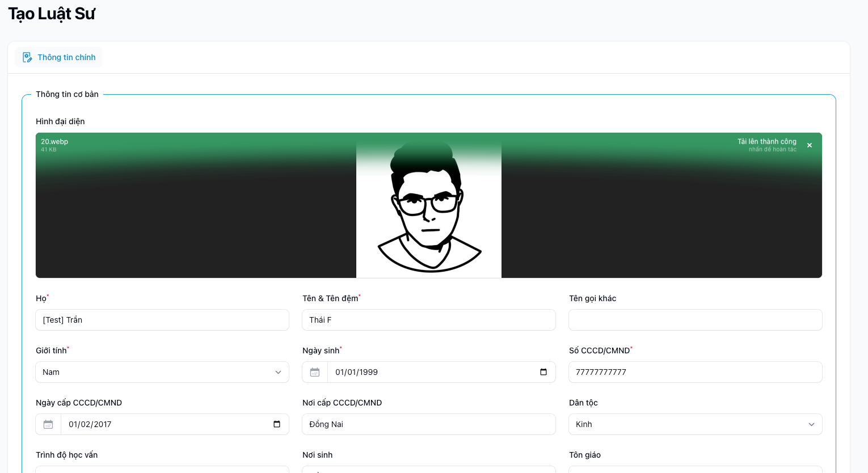Click the 01/01/1999 birth date value
868x473 pixels.
click(356, 372)
